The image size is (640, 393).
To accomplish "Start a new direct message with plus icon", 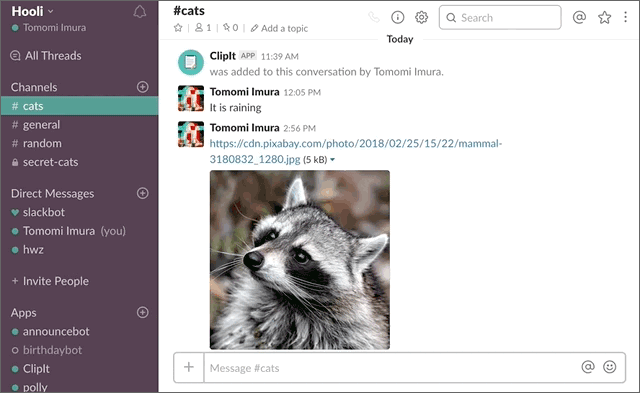I will click(142, 193).
